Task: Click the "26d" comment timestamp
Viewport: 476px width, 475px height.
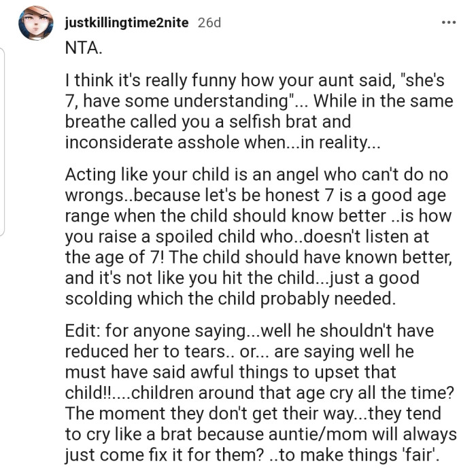Action: coord(209,22)
